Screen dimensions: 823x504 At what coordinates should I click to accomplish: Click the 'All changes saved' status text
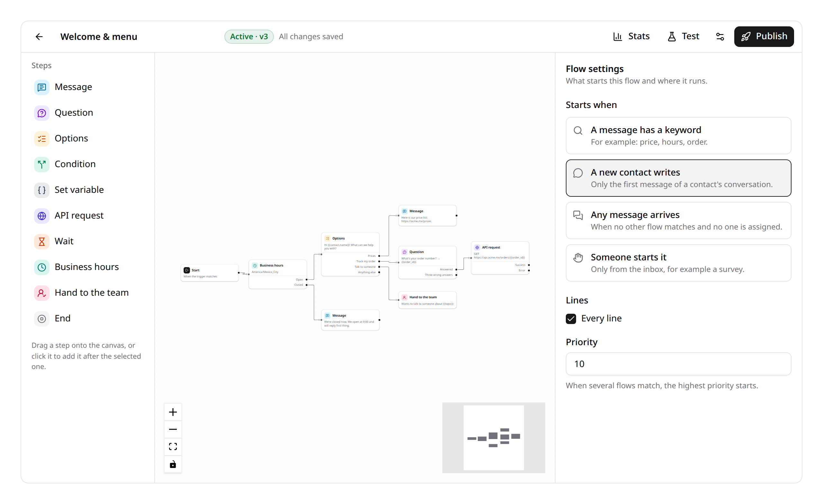coord(311,36)
